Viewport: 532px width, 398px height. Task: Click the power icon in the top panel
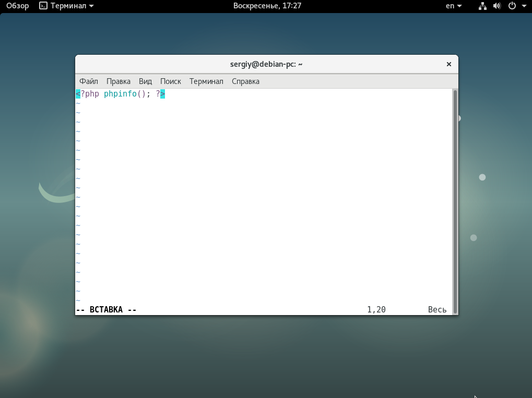(x=512, y=6)
